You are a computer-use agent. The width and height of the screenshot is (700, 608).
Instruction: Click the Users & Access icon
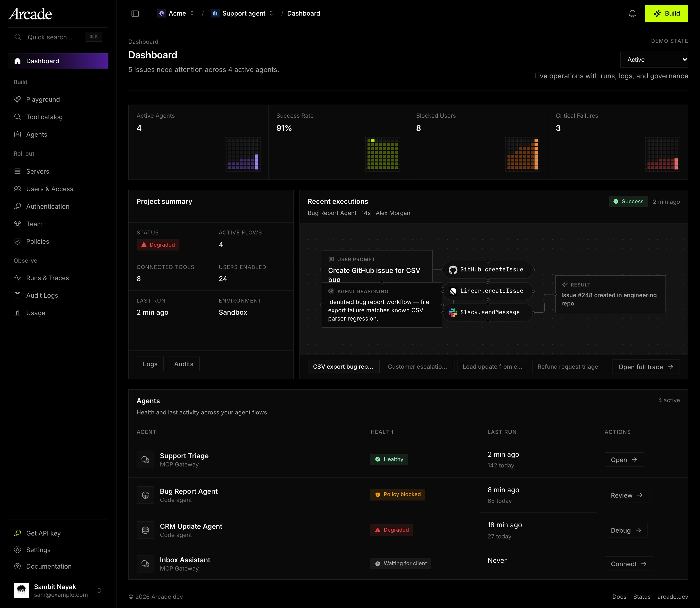18,189
